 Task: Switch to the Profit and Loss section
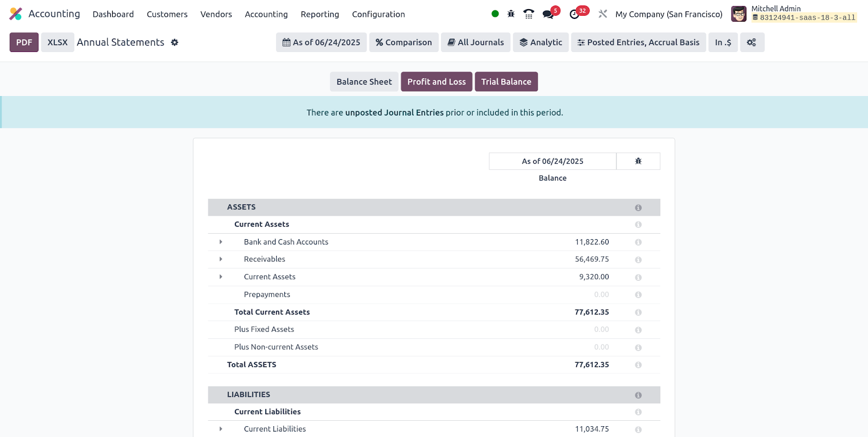(x=437, y=82)
